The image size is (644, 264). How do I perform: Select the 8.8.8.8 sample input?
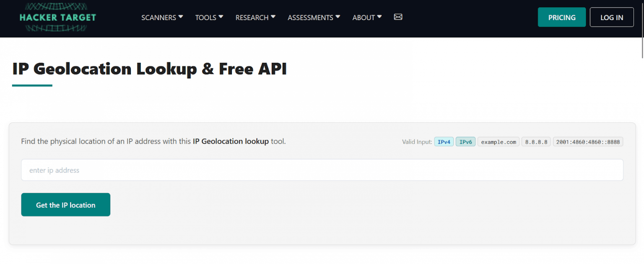(x=536, y=142)
